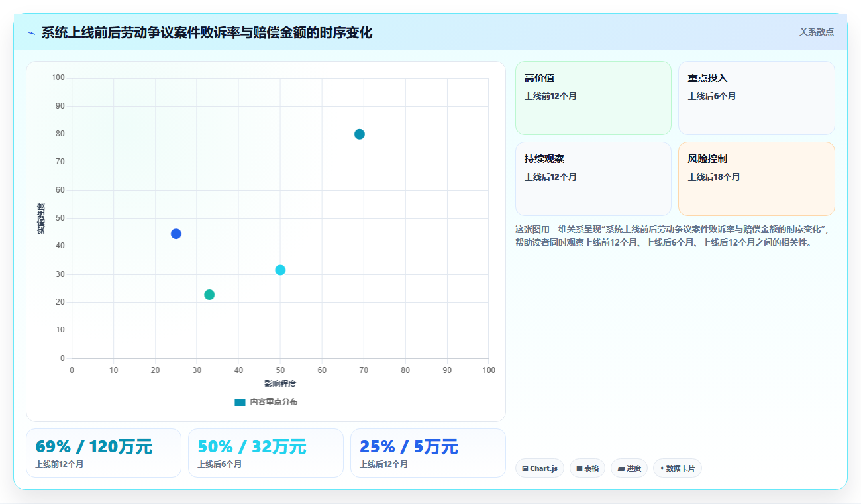
Task: Click the 100 tick on the y-axis
Action: pos(58,78)
